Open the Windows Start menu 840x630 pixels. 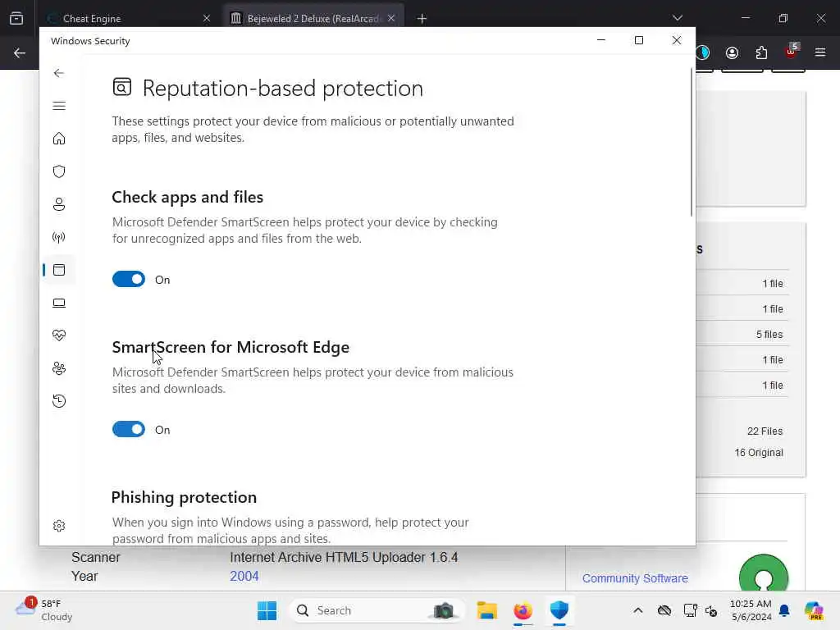click(267, 610)
